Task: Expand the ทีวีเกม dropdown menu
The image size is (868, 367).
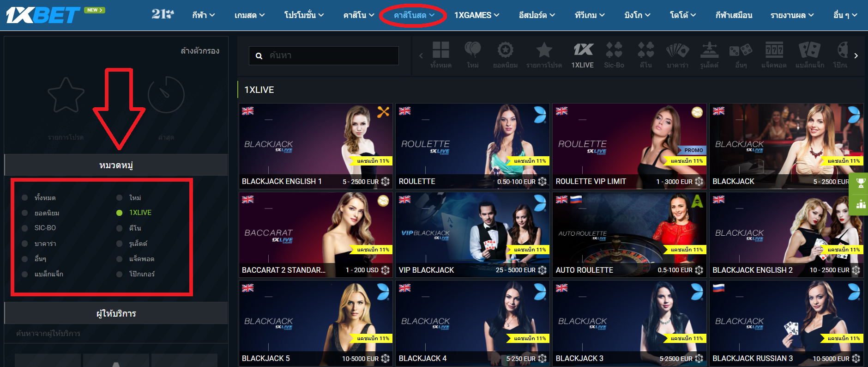Action: 590,15
